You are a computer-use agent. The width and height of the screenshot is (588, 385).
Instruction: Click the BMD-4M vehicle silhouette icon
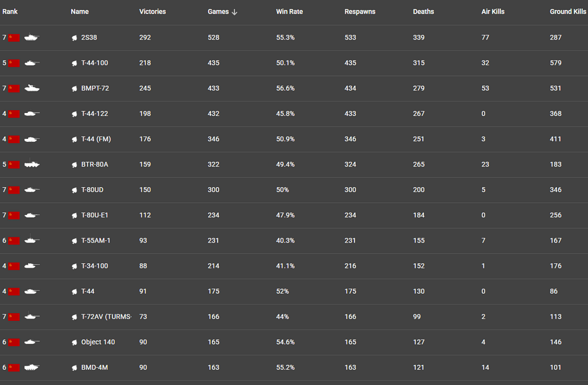(32, 367)
